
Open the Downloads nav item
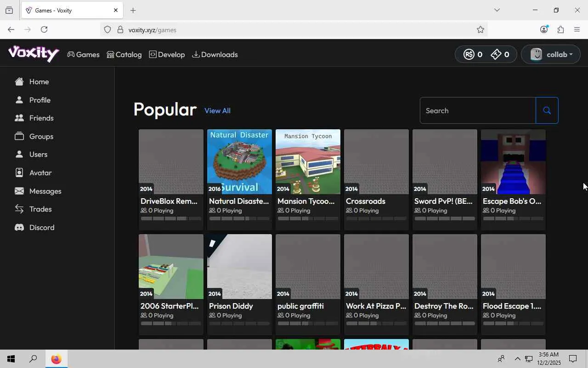(x=215, y=55)
